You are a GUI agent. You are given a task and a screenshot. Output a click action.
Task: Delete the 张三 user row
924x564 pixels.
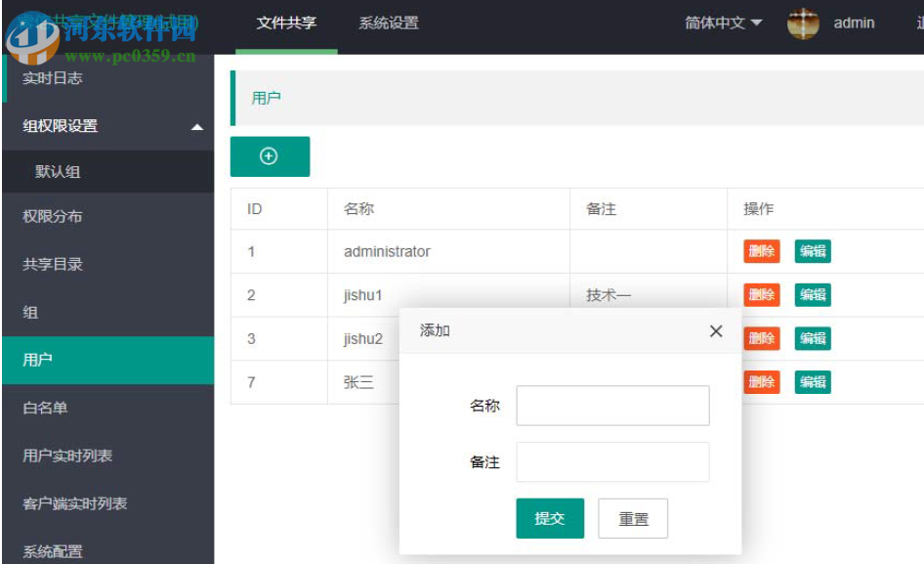(x=760, y=382)
